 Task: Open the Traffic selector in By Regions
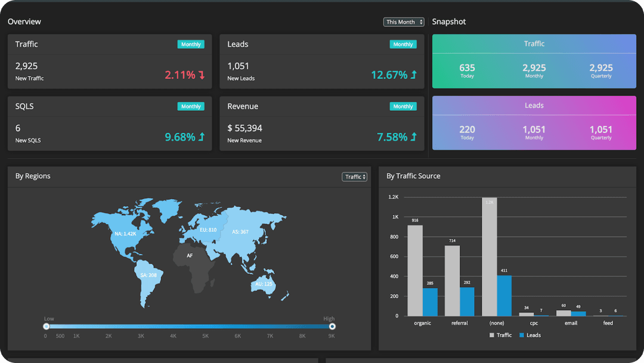(x=354, y=176)
